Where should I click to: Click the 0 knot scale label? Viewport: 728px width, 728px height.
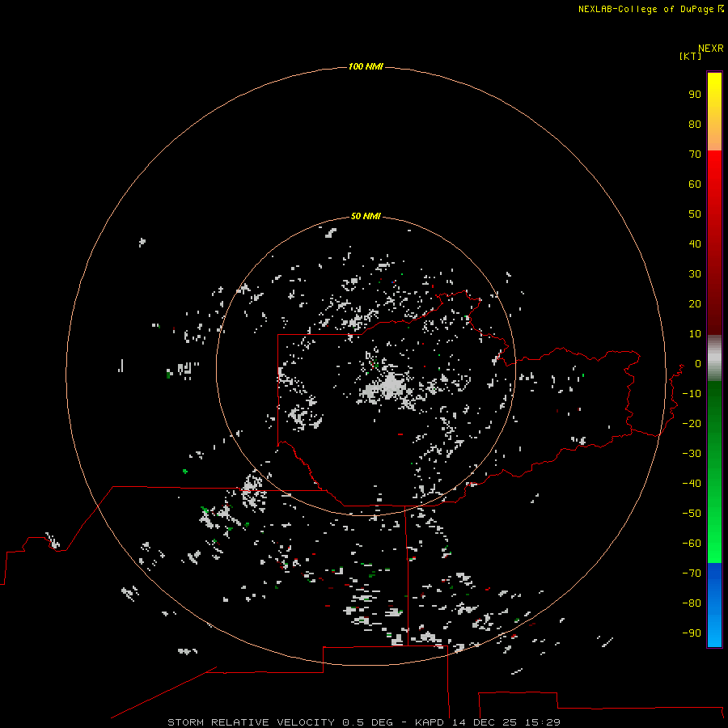(698, 363)
